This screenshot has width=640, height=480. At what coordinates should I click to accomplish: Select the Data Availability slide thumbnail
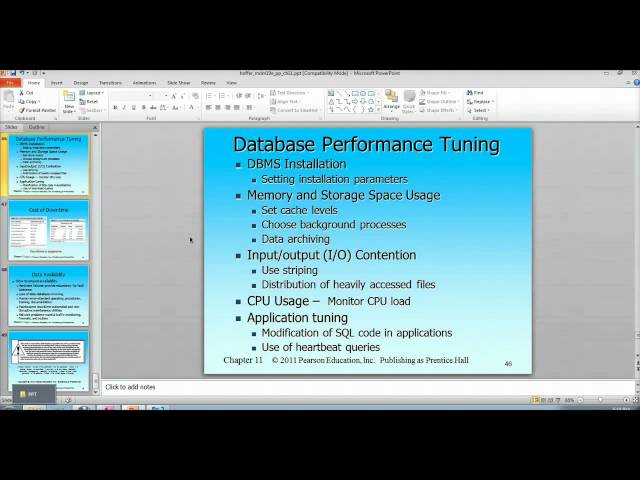(48, 296)
